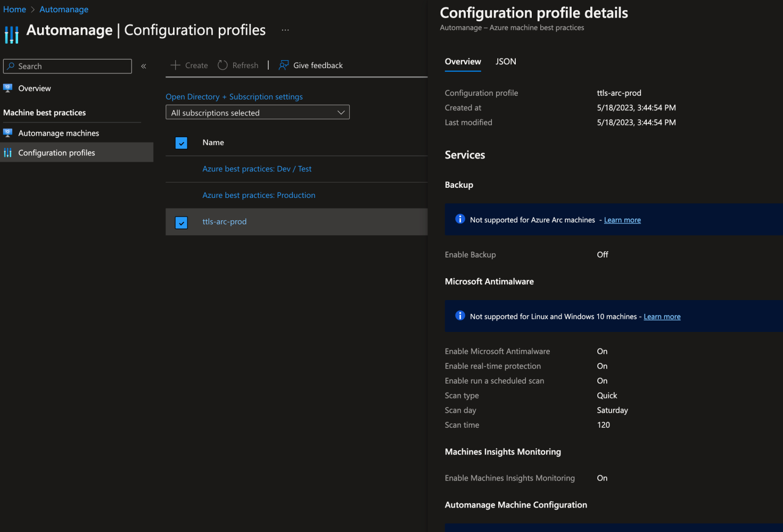Click the magnifier icon in Search box
Viewport: 783px width, 532px height.
point(11,66)
